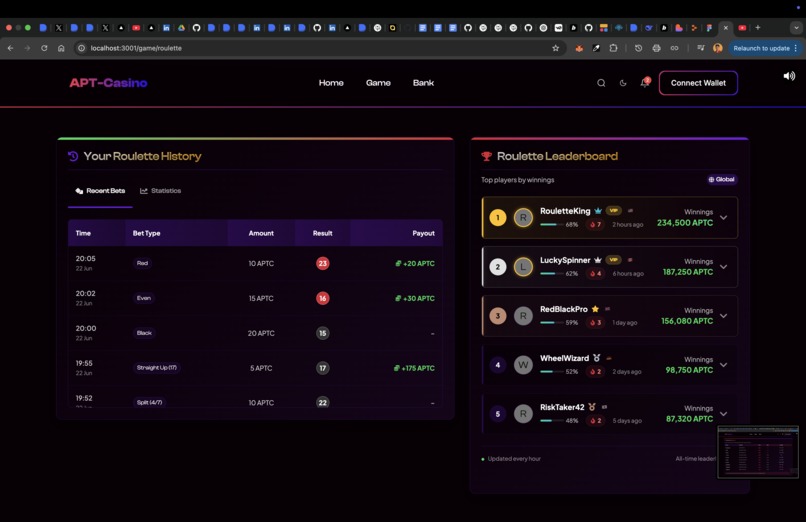
Task: Open the Bank menu item
Action: click(x=424, y=83)
